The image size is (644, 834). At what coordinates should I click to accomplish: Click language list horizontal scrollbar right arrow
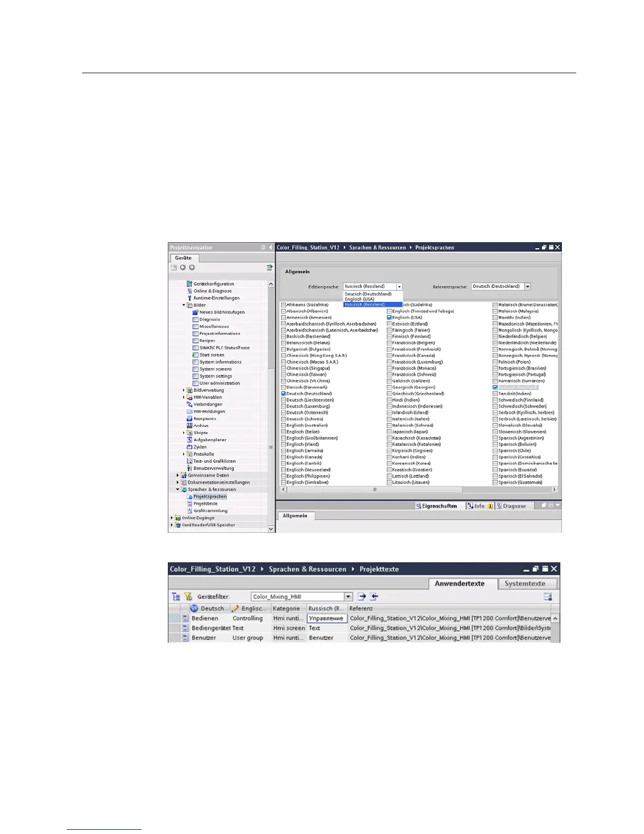pos(554,490)
